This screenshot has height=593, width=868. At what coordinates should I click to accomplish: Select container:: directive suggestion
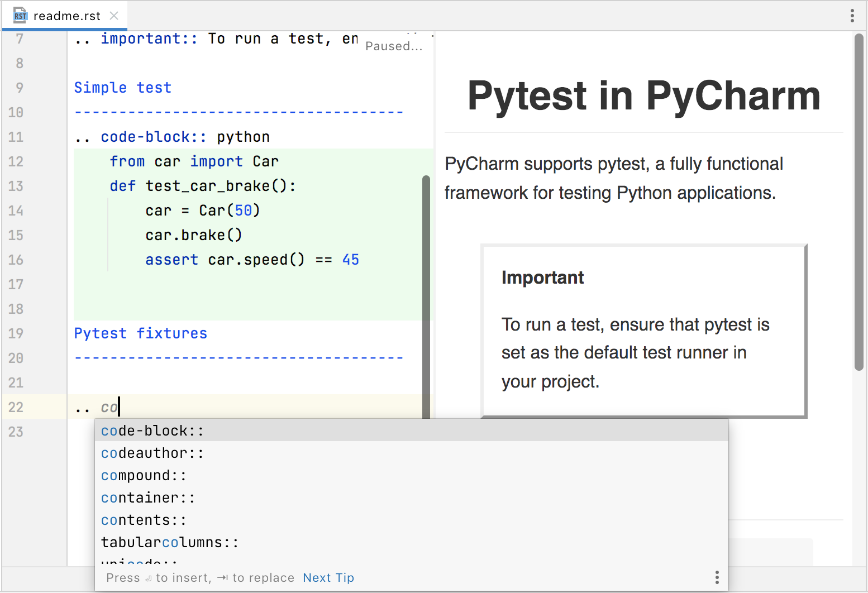[148, 498]
